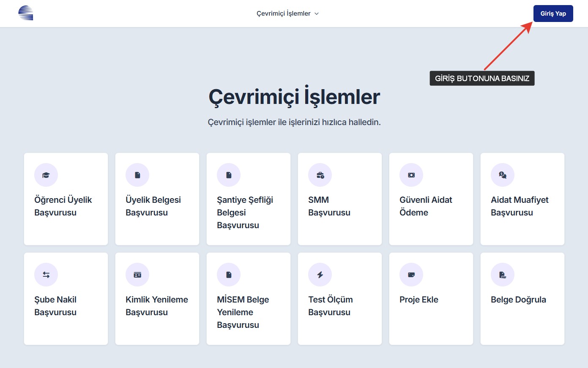Viewport: 588px width, 368px height.
Task: Expand the Çevrimiçi İşlemler dropdown menu
Action: (x=284, y=14)
